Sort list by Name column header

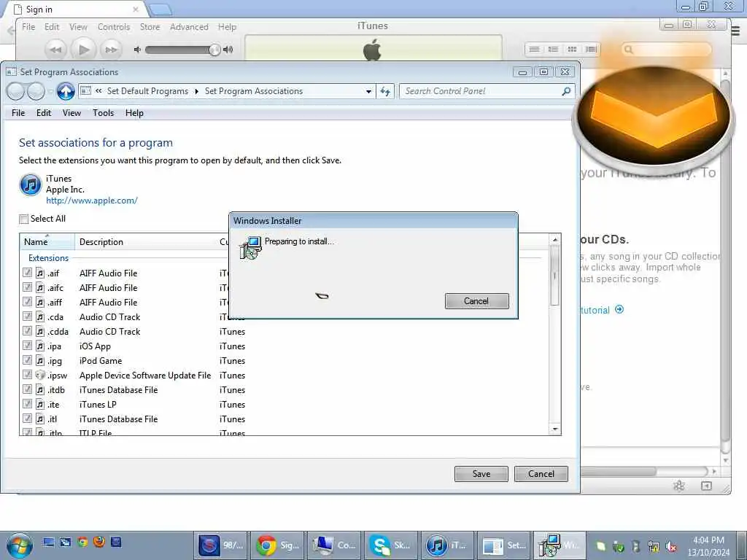pyautogui.click(x=47, y=241)
